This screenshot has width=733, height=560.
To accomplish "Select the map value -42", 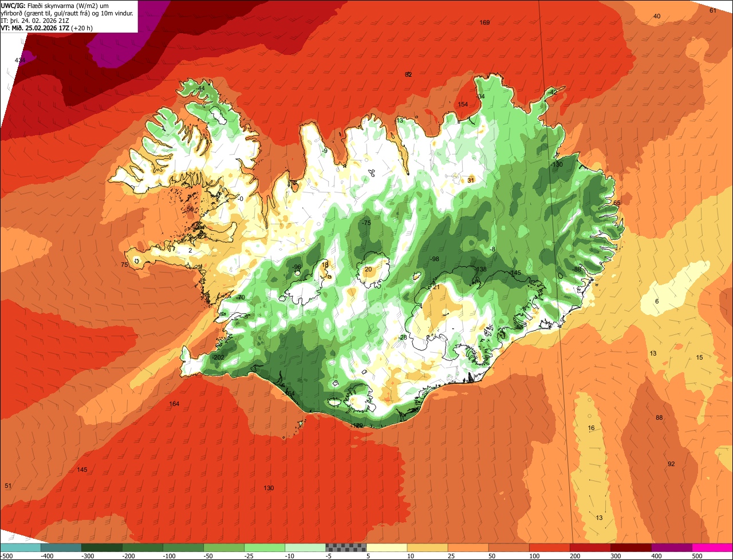I will tap(552, 92).
